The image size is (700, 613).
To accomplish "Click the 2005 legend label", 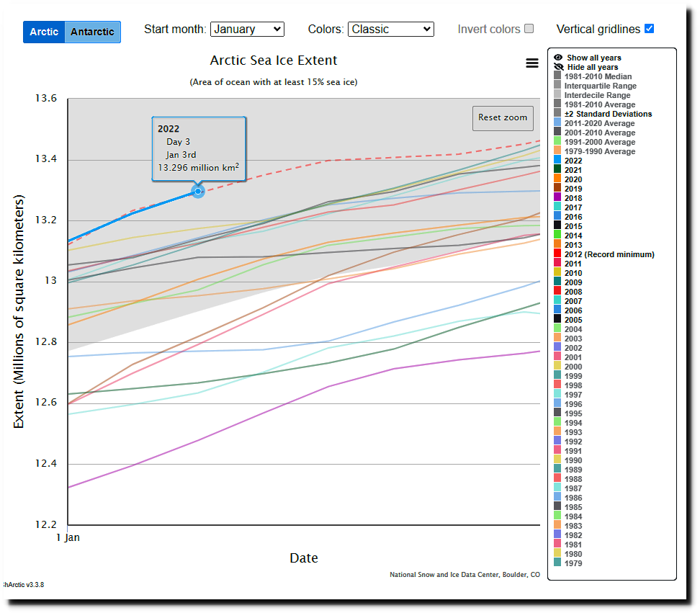I will point(573,320).
